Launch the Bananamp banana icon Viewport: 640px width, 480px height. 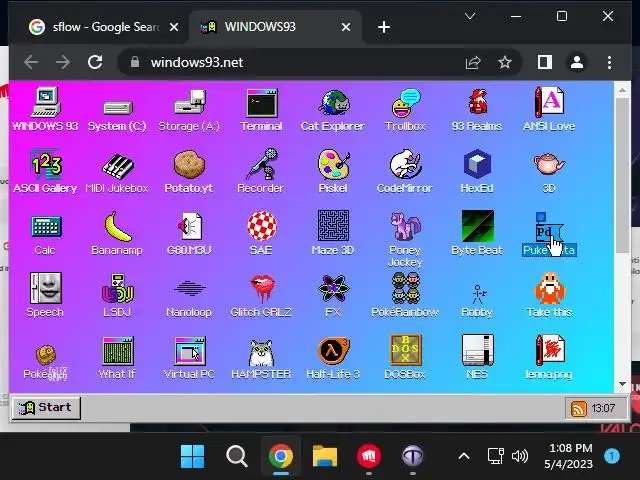(117, 227)
